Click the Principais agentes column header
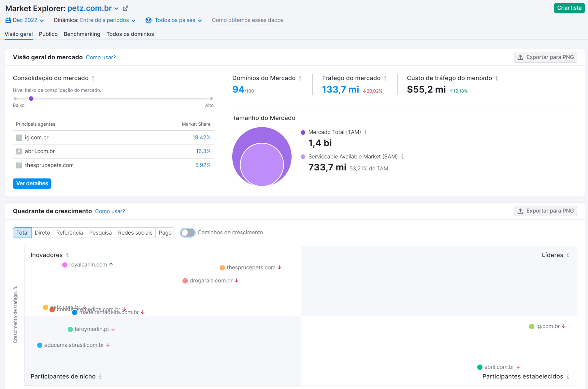Image resolution: width=588 pixels, height=389 pixels. pos(36,124)
